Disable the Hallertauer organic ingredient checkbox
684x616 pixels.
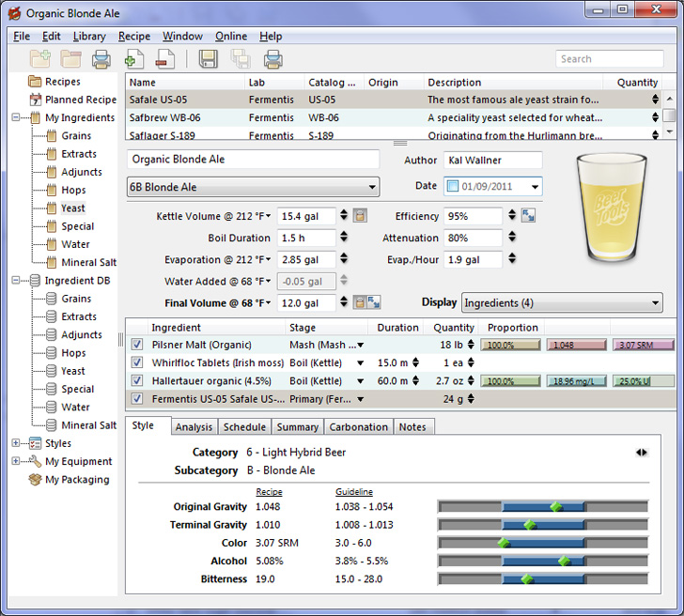(137, 380)
